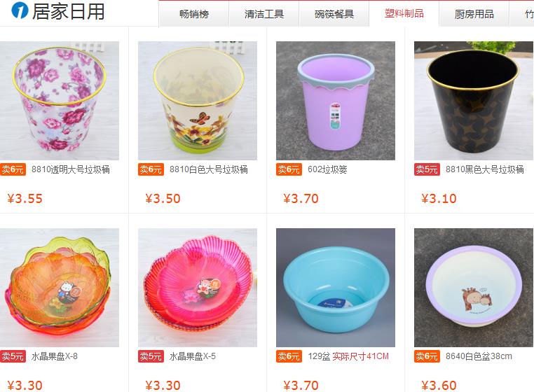The width and height of the screenshot is (534, 392).
Task: Click the 卖5元 badge beside 水晶果盘X-8
Action: pyautogui.click(x=13, y=356)
